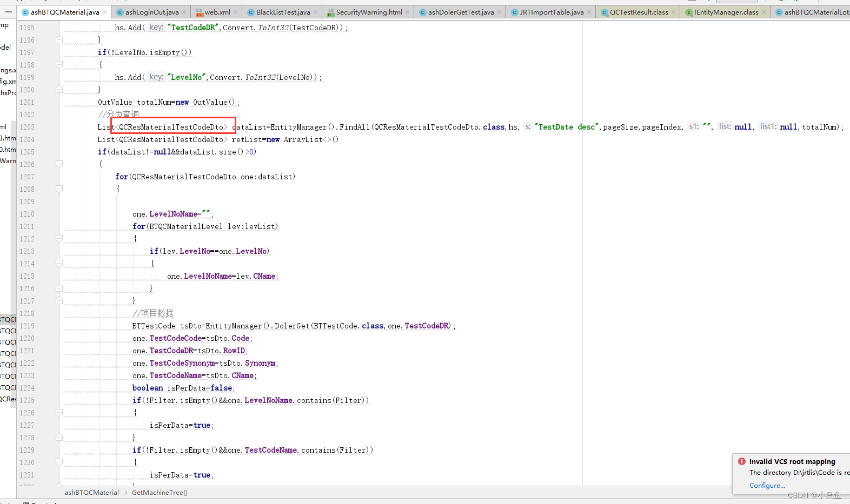Open the SecurityWarning.html tab
This screenshot has width=850, height=504.
pos(369,12)
